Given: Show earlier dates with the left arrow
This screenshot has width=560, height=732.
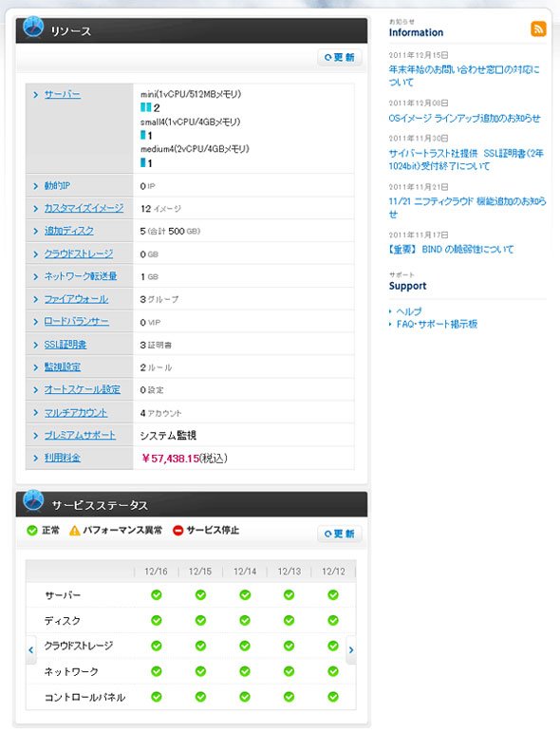Looking at the screenshot, I should point(30,649).
